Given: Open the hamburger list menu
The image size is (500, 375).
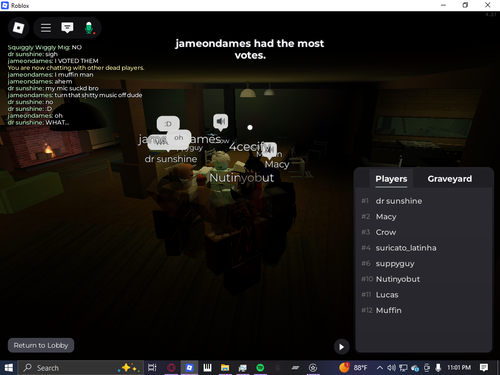Looking at the screenshot, I should [46, 28].
